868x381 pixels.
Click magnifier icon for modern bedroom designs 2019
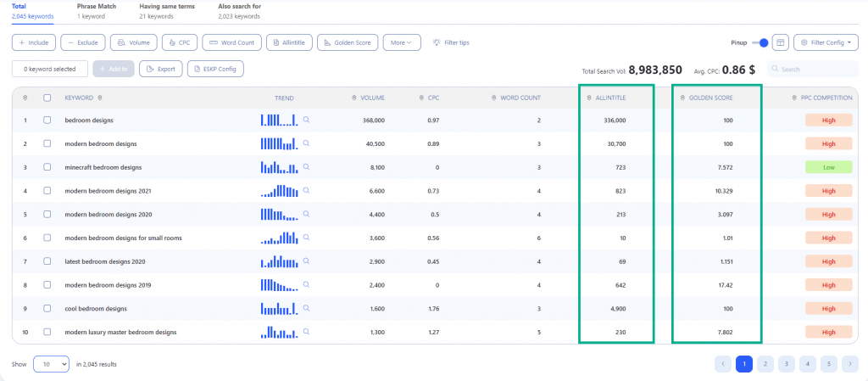[306, 284]
